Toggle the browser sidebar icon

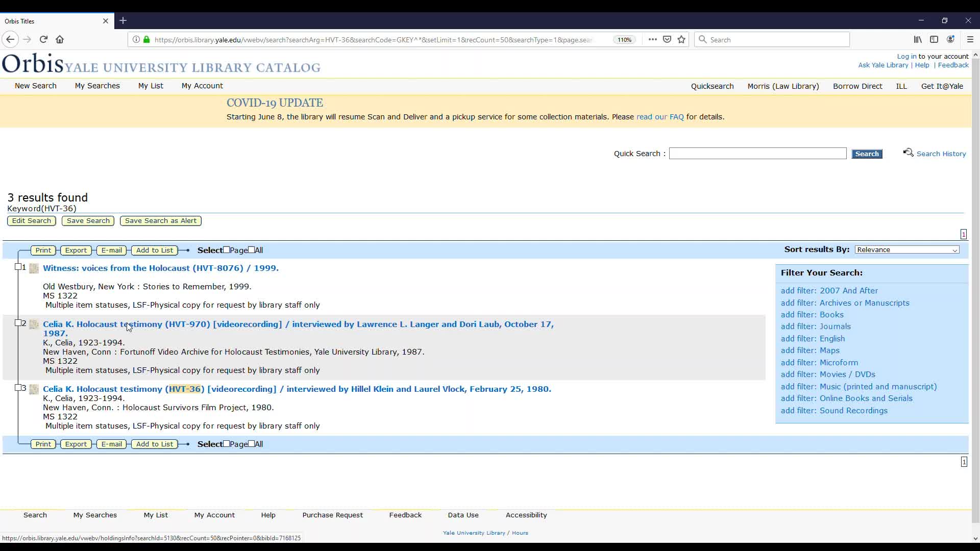pos(934,39)
